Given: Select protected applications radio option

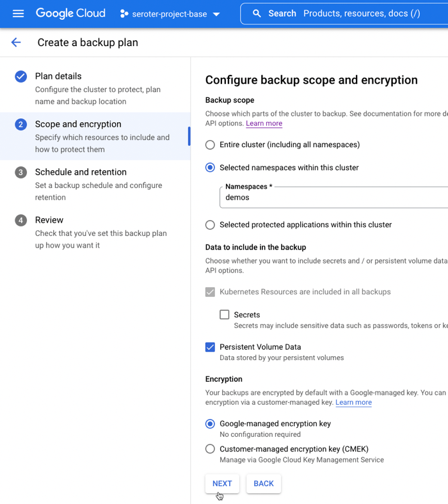Looking at the screenshot, I should [x=210, y=225].
